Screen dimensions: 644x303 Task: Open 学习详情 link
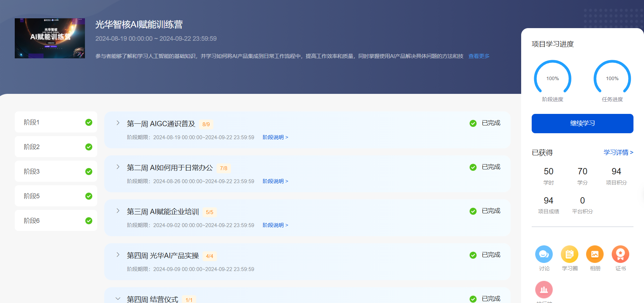(618, 152)
